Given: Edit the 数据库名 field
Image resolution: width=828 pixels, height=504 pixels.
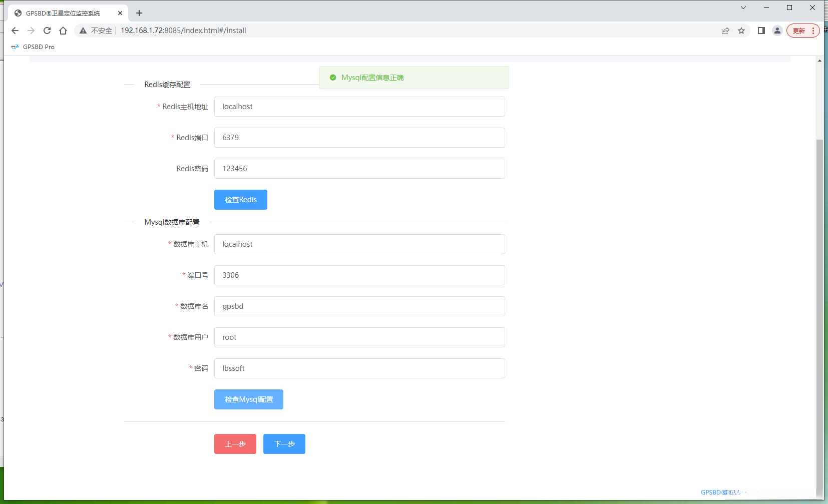Looking at the screenshot, I should click(x=359, y=306).
